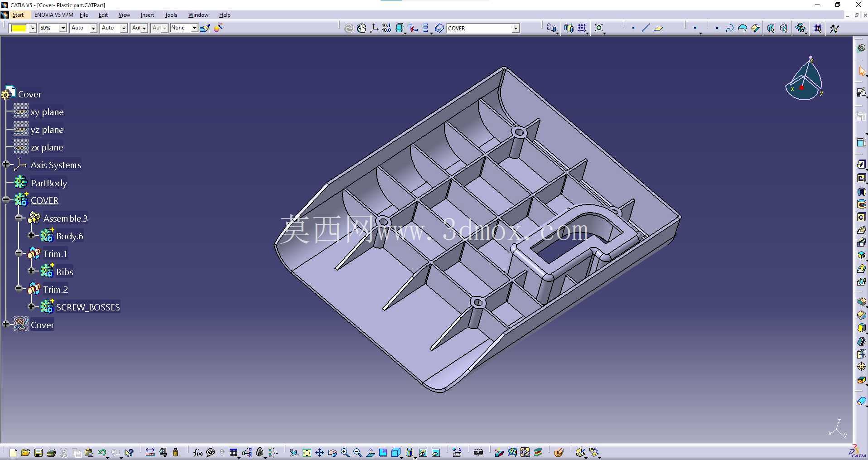The width and height of the screenshot is (868, 460).
Task: Open the 50% transparency dropdown
Action: 63,28
